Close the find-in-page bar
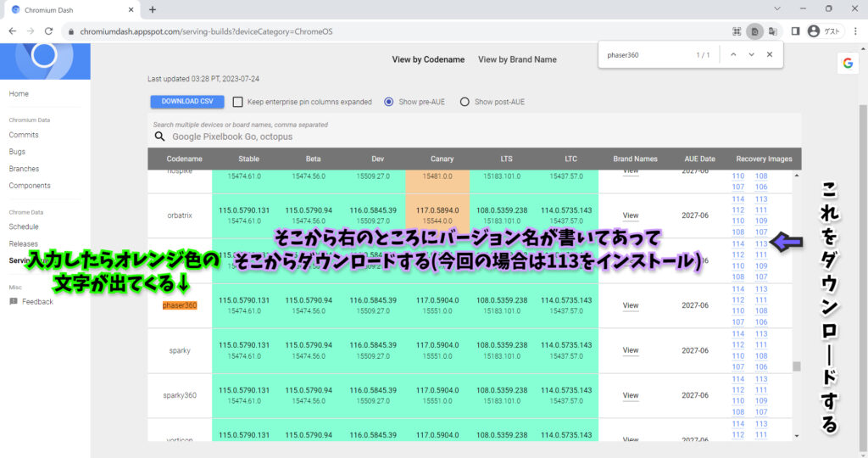Image resolution: width=868 pixels, height=458 pixels. pos(769,54)
